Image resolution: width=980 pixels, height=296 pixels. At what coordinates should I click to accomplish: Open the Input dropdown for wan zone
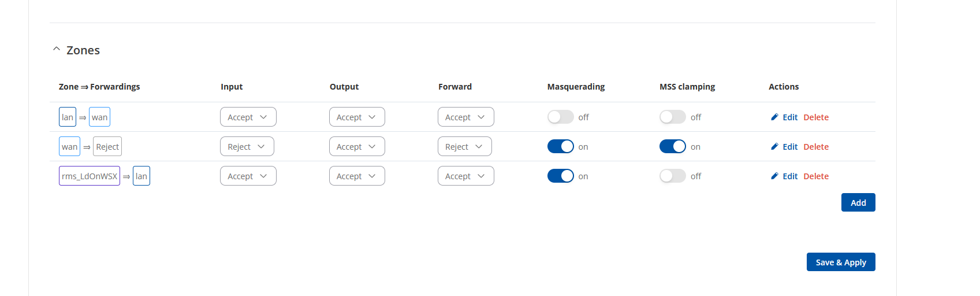(x=247, y=147)
